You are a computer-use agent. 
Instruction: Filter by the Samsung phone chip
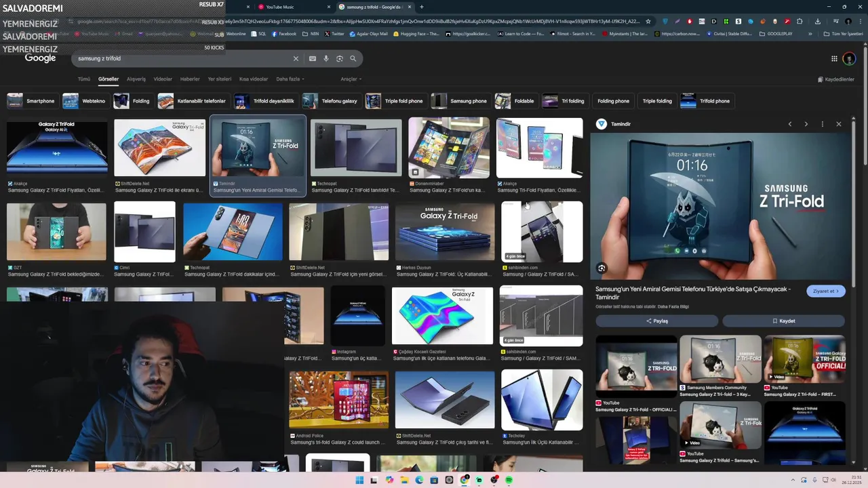coord(460,101)
